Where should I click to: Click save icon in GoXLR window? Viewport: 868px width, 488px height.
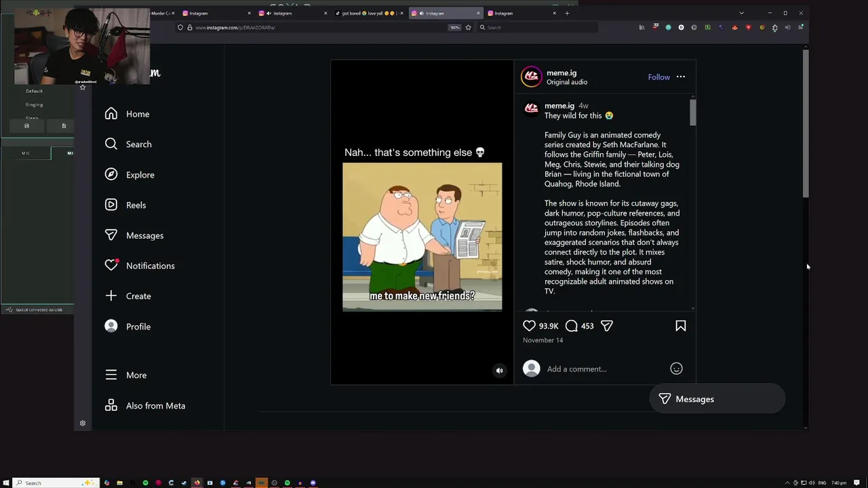pos(26,125)
